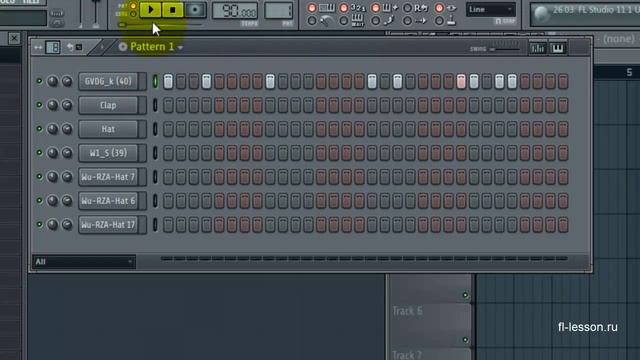
Task: Arm the Record button in transport
Action: [x=195, y=9]
